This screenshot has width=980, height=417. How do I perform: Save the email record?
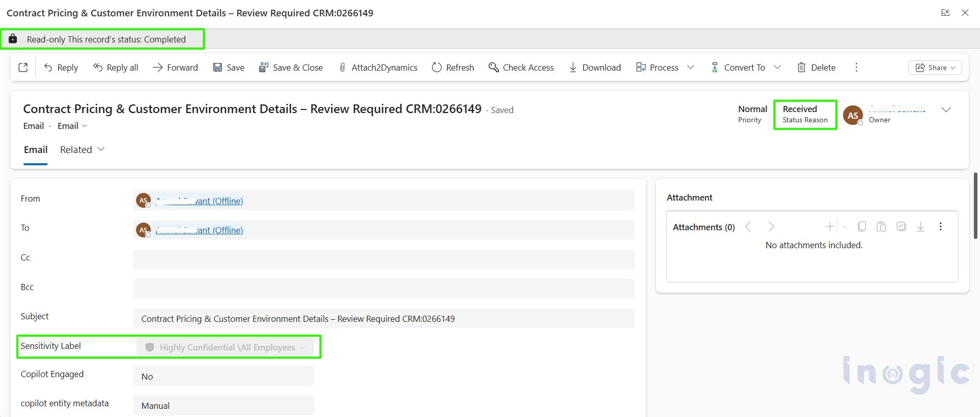pos(229,68)
